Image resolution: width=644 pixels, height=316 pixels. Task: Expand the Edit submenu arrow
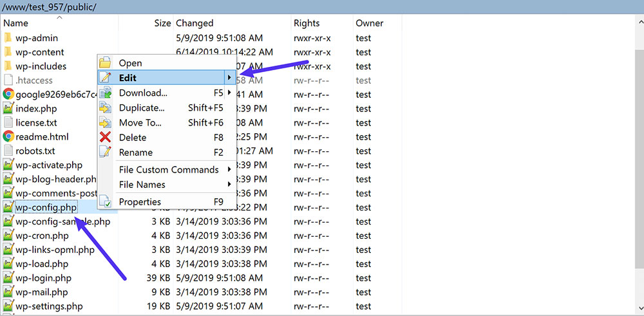click(x=229, y=78)
